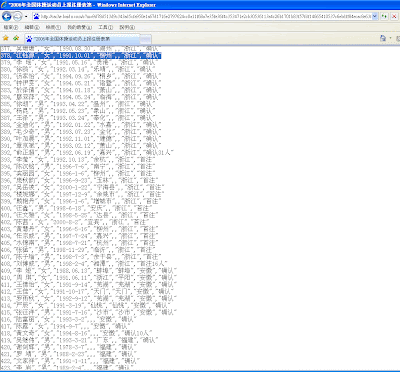Open a new tab with blank tab button

[x=145, y=39]
